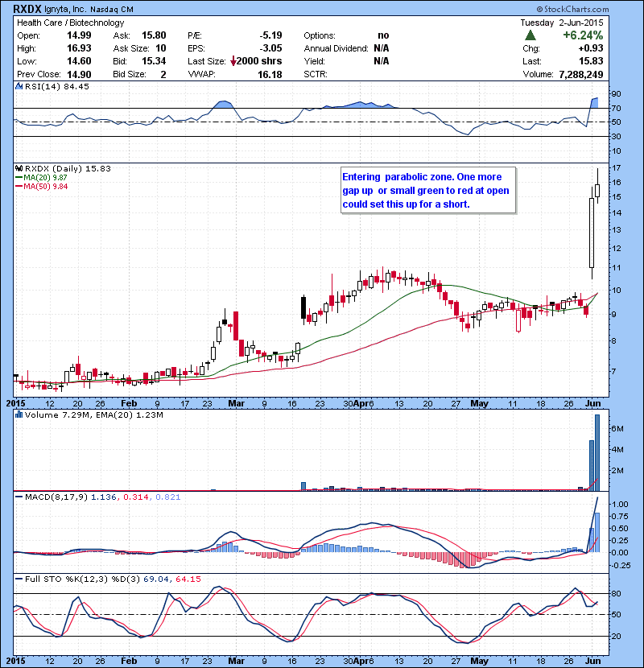Select the EPS value -3.05

pos(270,48)
